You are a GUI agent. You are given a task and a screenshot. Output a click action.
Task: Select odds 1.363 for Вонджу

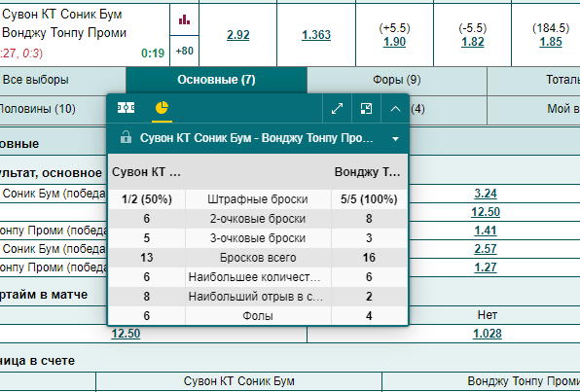tap(316, 35)
